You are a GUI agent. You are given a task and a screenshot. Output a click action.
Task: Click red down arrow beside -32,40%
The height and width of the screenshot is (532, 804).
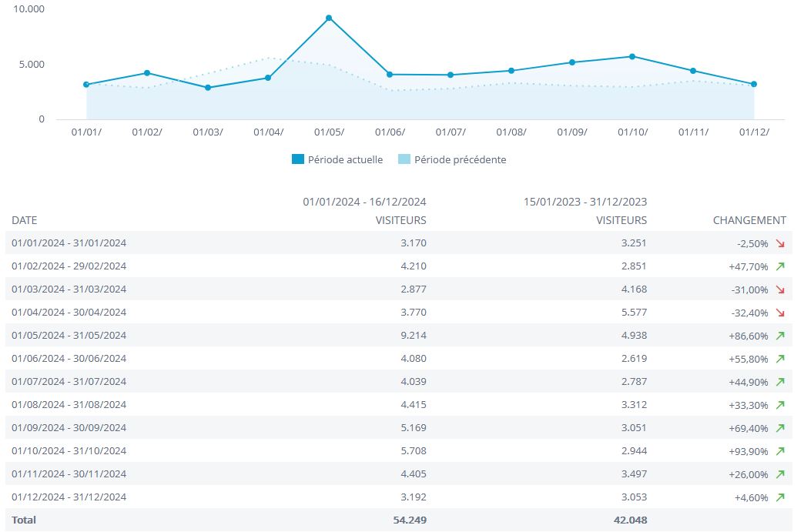(780, 313)
